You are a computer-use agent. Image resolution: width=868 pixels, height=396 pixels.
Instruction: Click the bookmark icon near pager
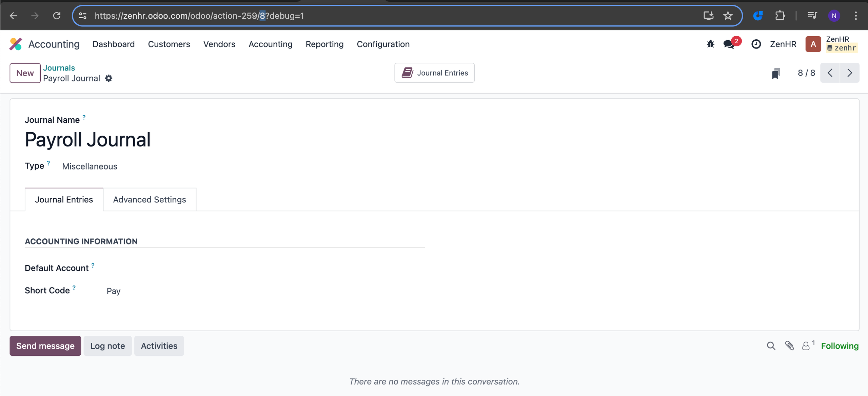point(776,73)
